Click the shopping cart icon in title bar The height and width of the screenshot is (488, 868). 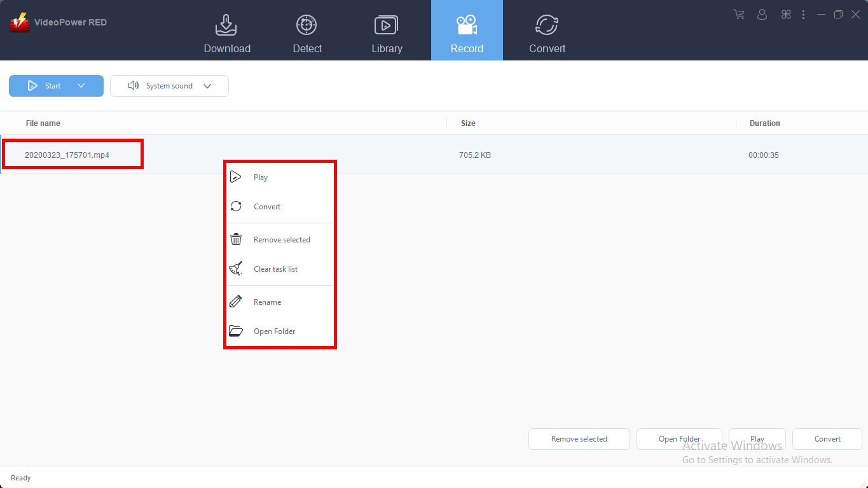[738, 15]
